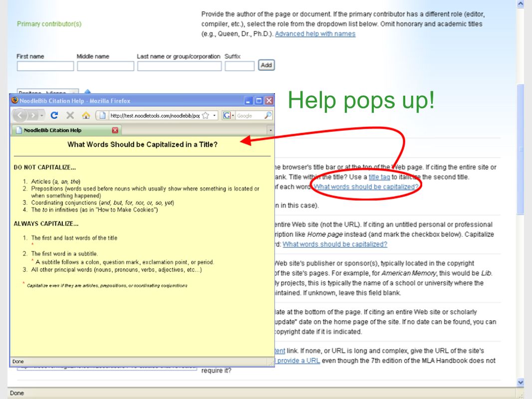The width and height of the screenshot is (532, 399).
Task: Click the Suffix input field
Action: (x=240, y=66)
